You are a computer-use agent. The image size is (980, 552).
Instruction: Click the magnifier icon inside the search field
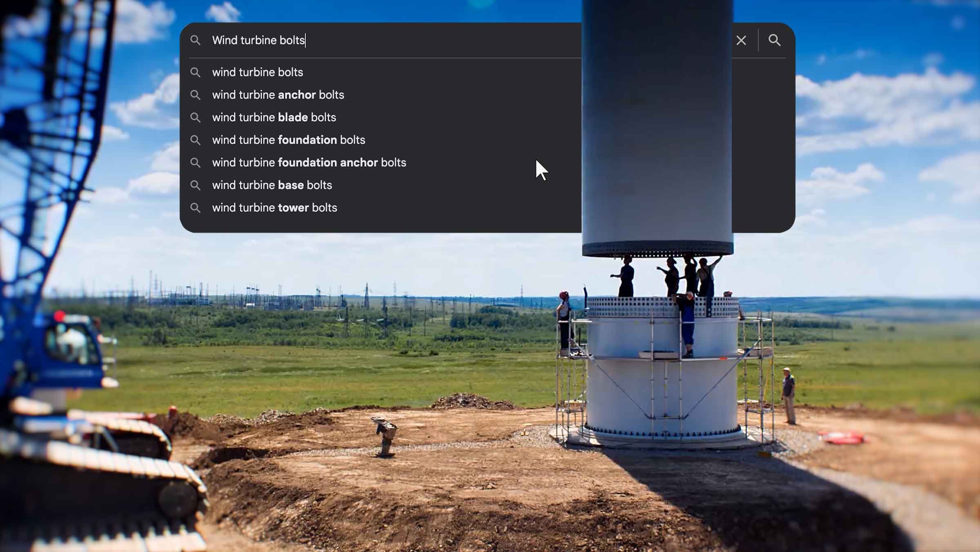[x=196, y=40]
